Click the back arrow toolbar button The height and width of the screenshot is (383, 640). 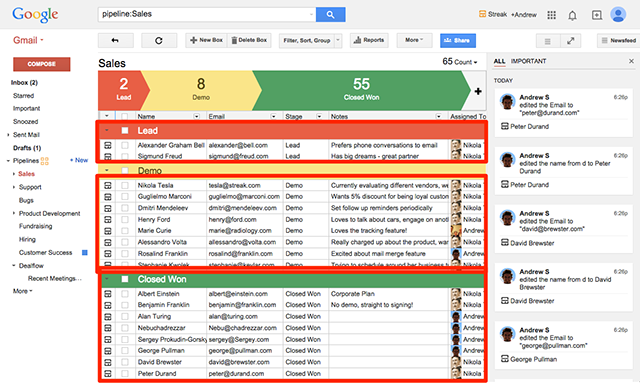pyautogui.click(x=116, y=40)
